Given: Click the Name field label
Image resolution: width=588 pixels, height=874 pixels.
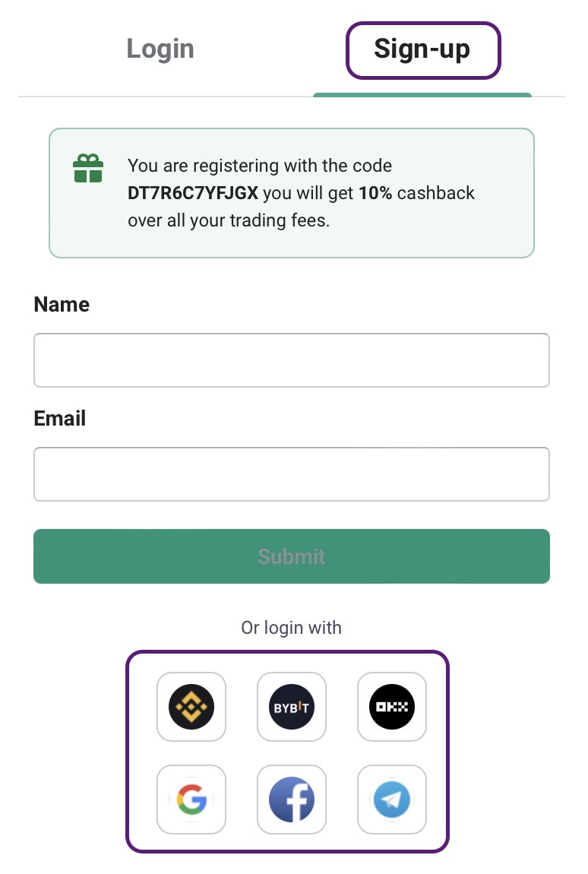Looking at the screenshot, I should (x=62, y=305).
